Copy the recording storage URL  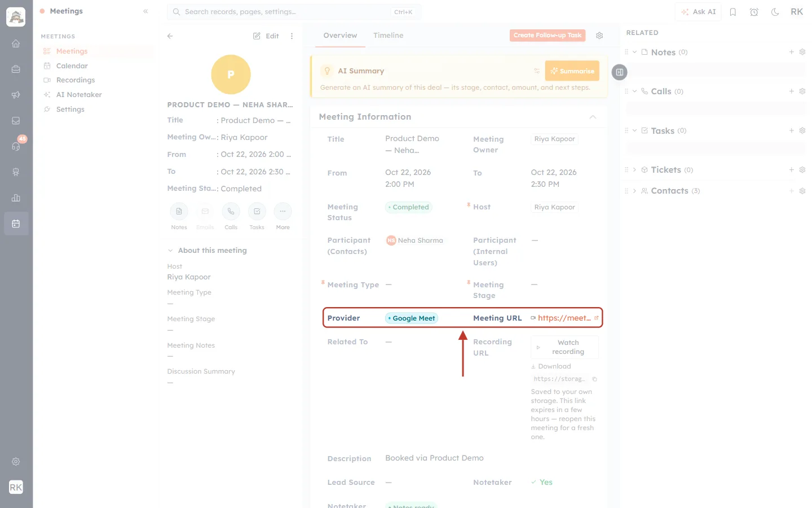(594, 379)
